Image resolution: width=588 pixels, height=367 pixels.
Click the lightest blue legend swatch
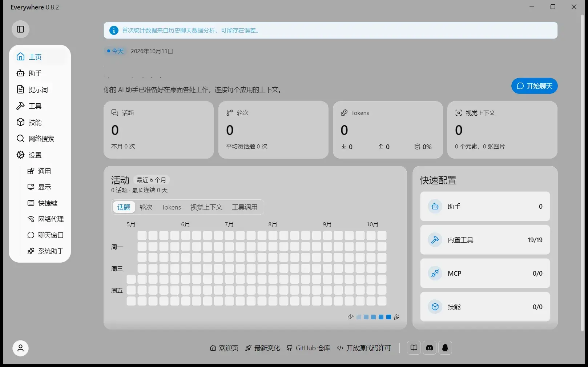[x=359, y=317]
